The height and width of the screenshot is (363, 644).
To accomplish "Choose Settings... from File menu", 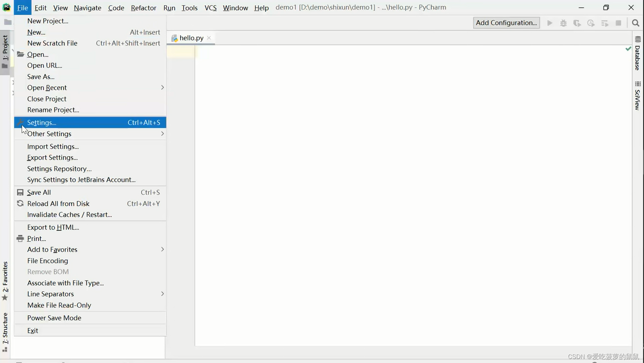I will click(90, 122).
